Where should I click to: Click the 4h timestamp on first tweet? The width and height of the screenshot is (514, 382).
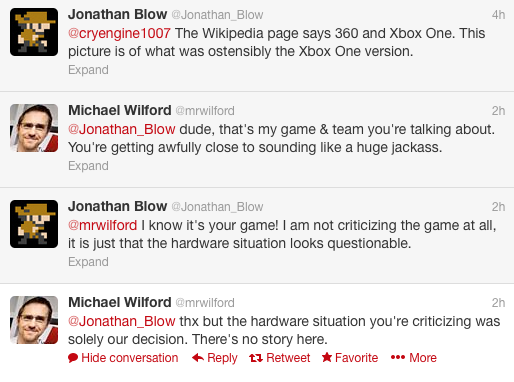click(x=498, y=15)
